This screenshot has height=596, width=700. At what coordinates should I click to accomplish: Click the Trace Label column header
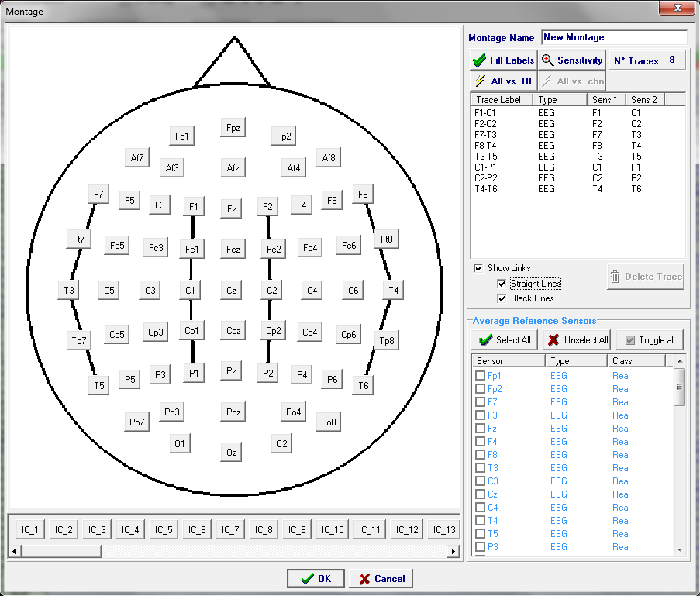pos(502,99)
